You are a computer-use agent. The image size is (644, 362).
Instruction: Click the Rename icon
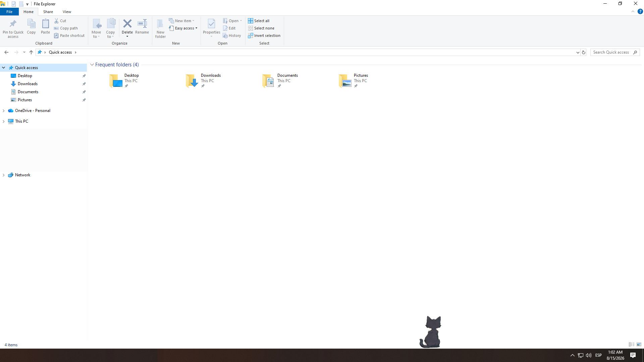(142, 23)
